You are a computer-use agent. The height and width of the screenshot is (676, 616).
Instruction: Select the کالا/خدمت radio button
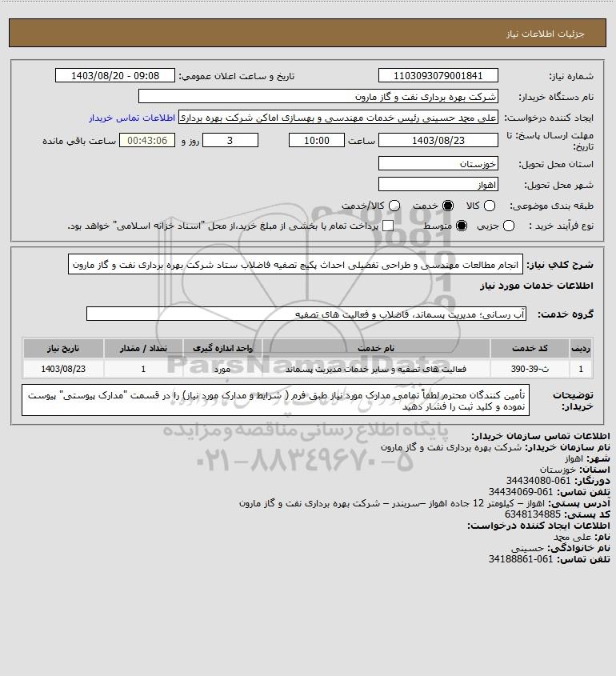tap(394, 206)
